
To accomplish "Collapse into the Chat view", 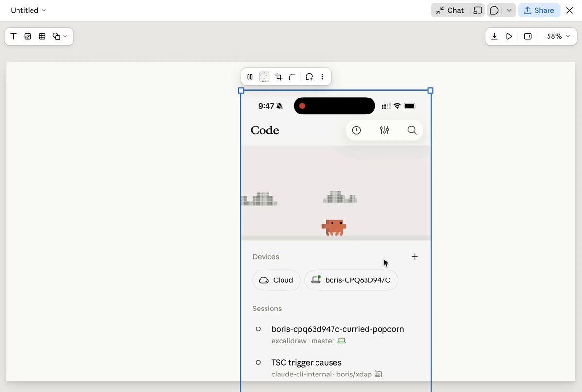I will pyautogui.click(x=450, y=10).
